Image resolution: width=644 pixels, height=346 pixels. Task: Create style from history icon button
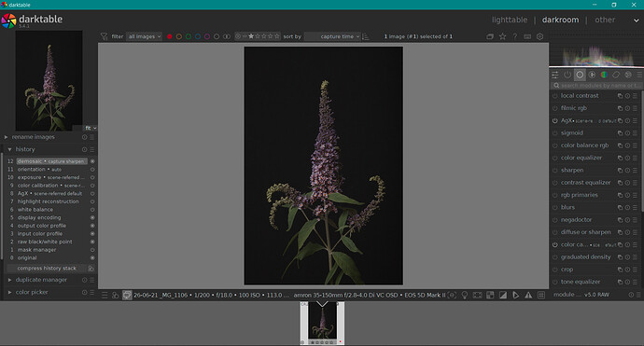(x=91, y=269)
